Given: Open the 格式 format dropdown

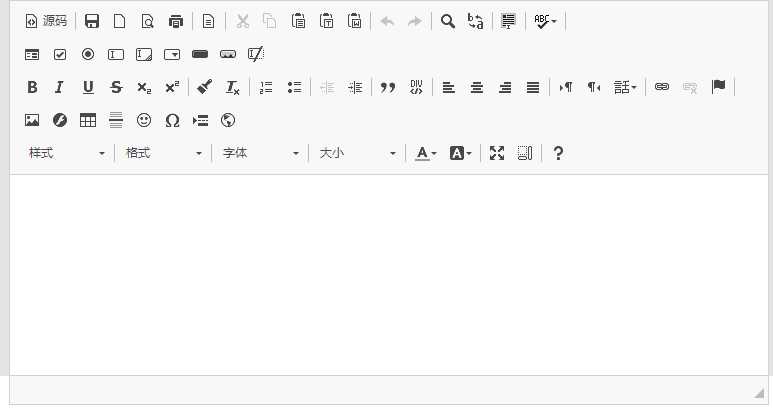Looking at the screenshot, I should [x=163, y=153].
